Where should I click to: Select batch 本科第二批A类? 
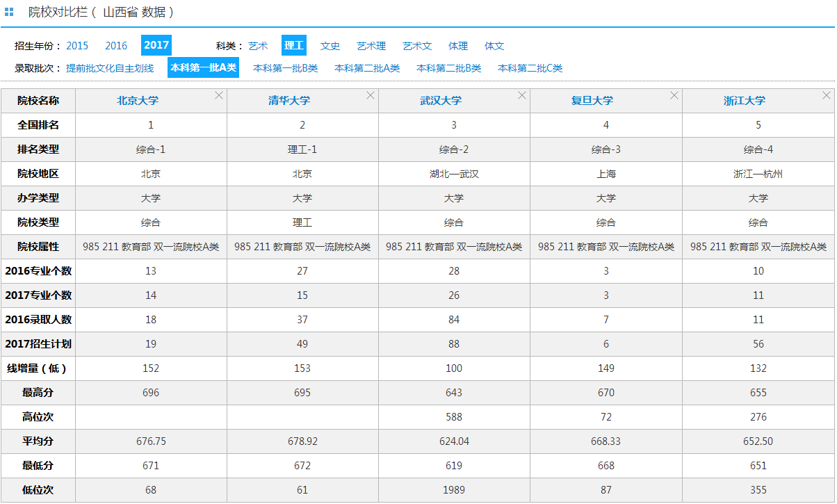click(367, 68)
